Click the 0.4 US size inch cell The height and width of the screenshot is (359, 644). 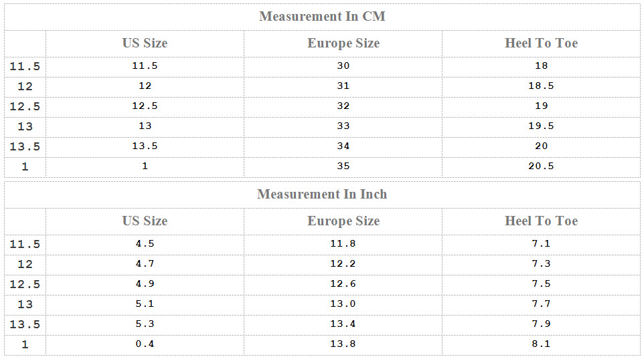145,344
